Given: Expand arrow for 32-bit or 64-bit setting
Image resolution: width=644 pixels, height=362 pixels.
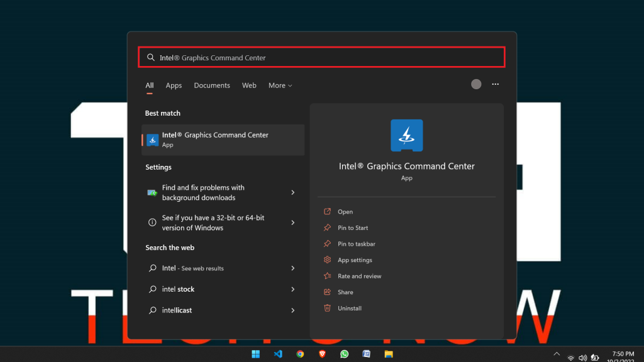Looking at the screenshot, I should (293, 222).
